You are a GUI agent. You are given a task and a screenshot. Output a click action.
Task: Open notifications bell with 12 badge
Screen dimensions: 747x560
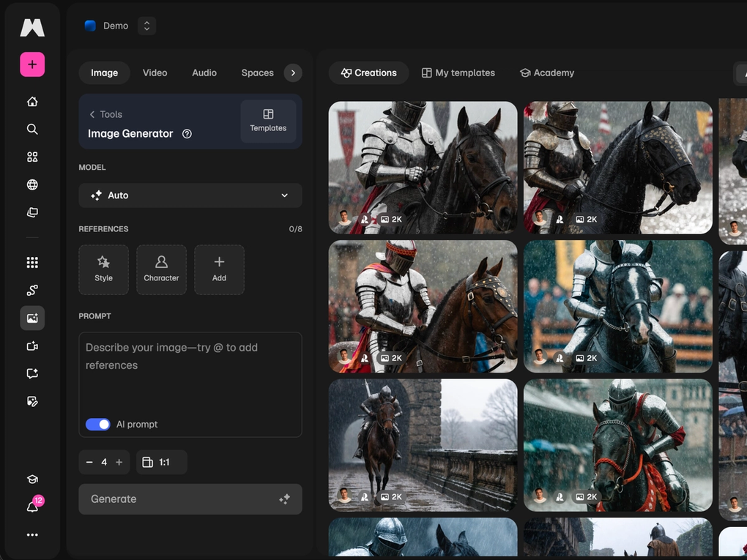coord(34,506)
